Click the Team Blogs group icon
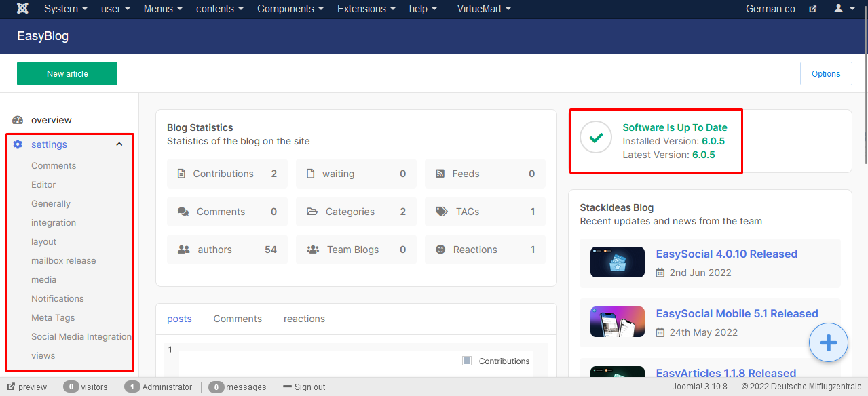 [x=313, y=250]
